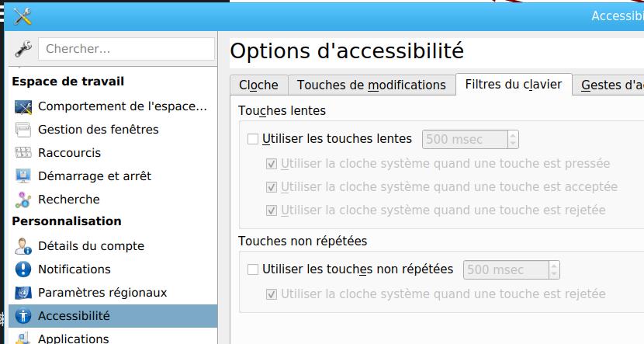Screen dimensions: 644x344
Task: Click the wrench icon beside search field
Action: [23, 49]
